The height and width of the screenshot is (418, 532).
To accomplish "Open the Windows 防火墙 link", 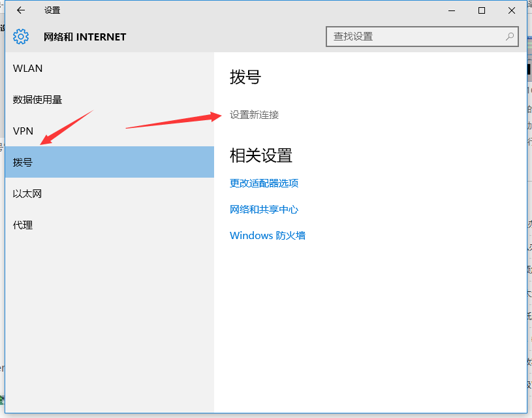I will [x=268, y=235].
